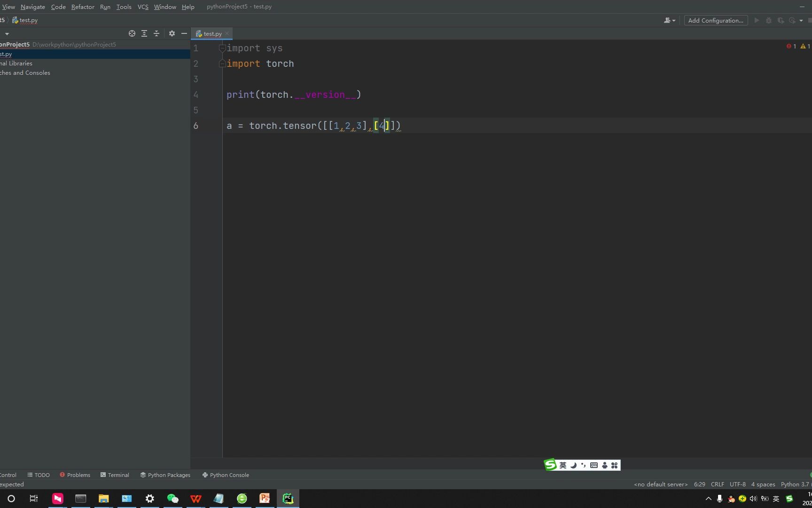Viewport: 812px width, 508px height.
Task: Click the Run button in toolbar
Action: (x=757, y=20)
